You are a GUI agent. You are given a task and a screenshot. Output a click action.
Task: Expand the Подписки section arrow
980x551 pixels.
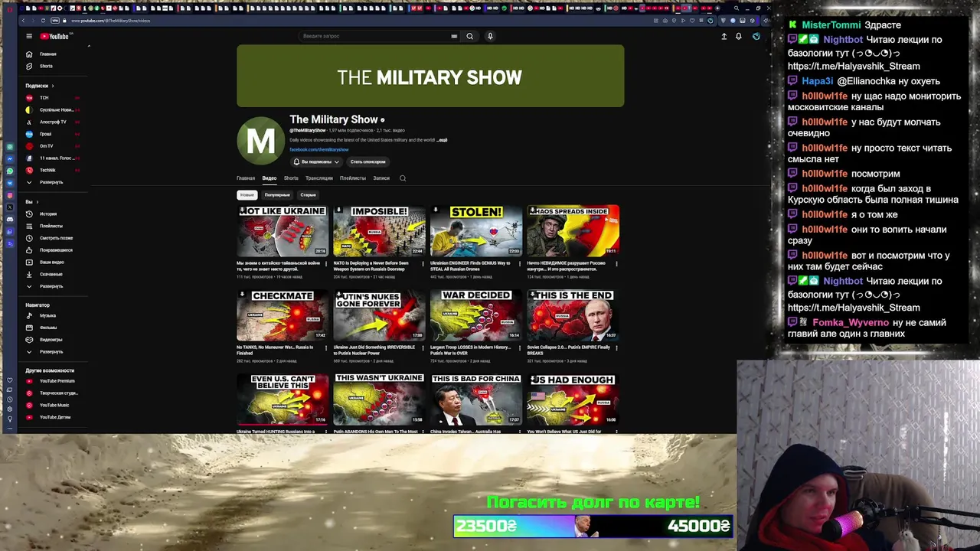pos(54,86)
